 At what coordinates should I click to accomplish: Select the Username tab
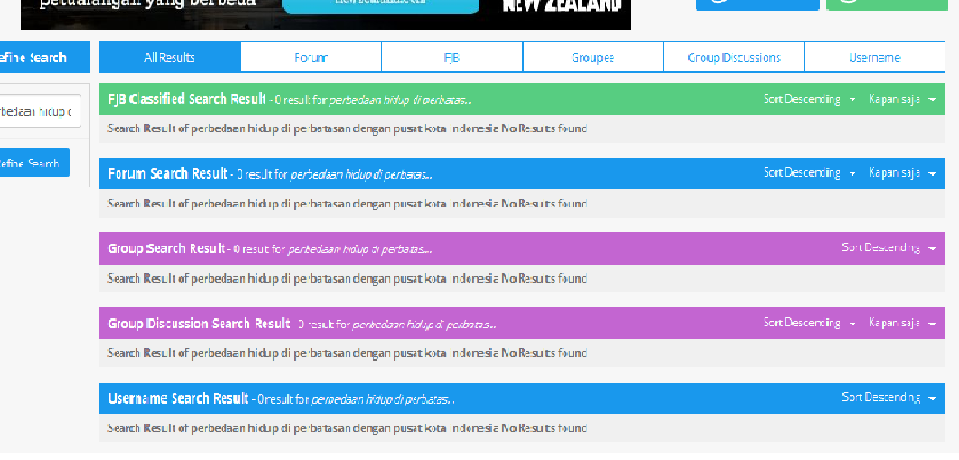pos(875,58)
